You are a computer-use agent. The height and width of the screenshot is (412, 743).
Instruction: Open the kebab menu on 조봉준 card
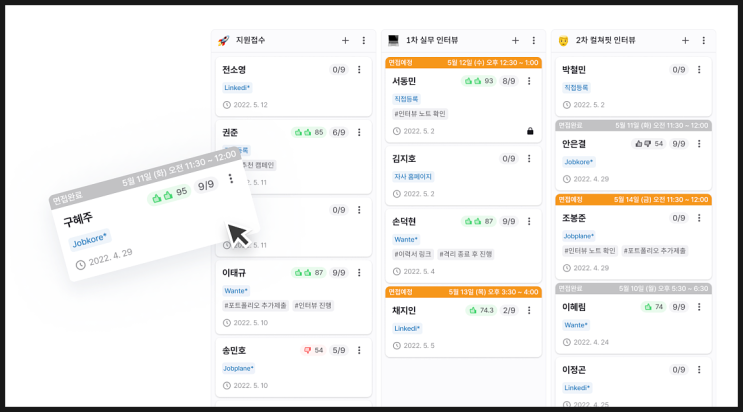699,218
